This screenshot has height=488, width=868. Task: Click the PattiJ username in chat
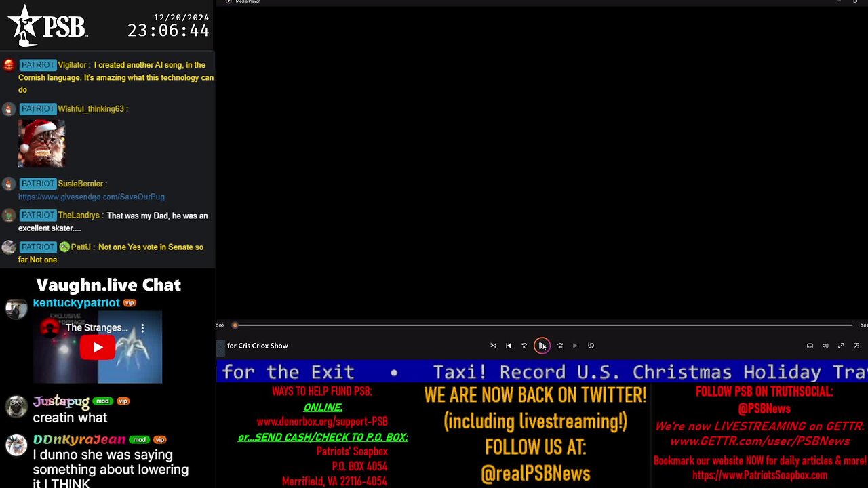tap(81, 247)
